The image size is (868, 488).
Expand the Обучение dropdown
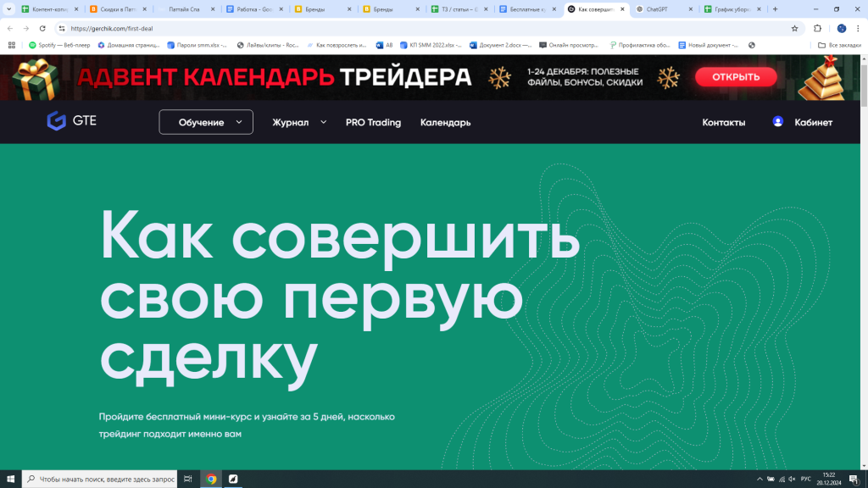click(x=206, y=122)
